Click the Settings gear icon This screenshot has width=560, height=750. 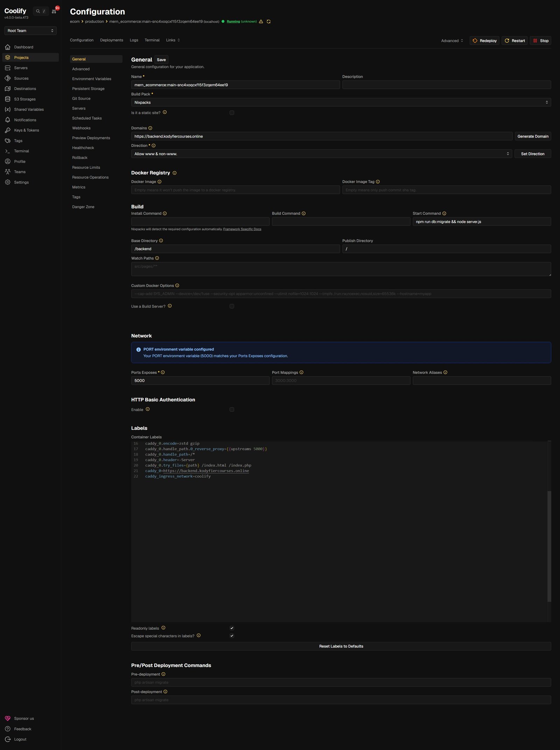[8, 182]
